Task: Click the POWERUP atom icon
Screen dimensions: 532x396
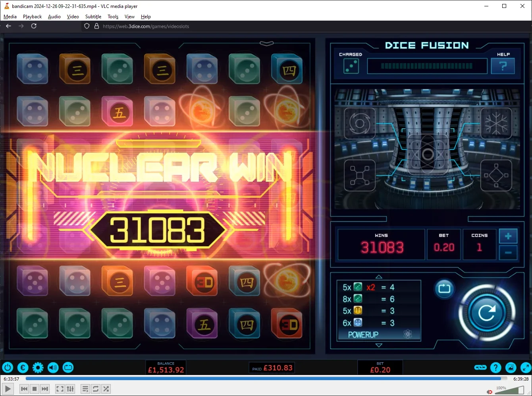Action: (408, 334)
